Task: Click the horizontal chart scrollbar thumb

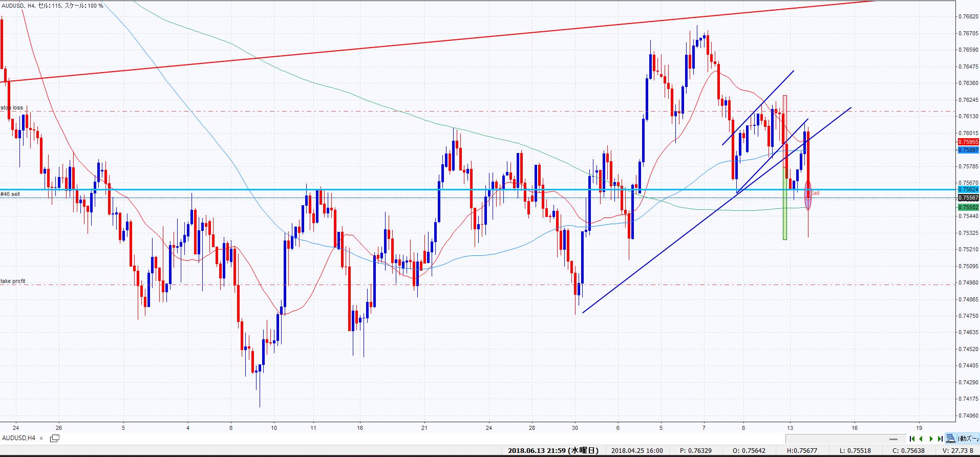Action: [893, 439]
